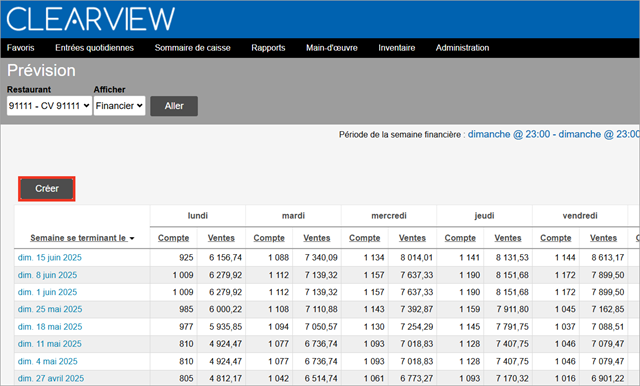
Task: Select vendredi sales 6 901,22 for 27 avril
Action: click(608, 379)
